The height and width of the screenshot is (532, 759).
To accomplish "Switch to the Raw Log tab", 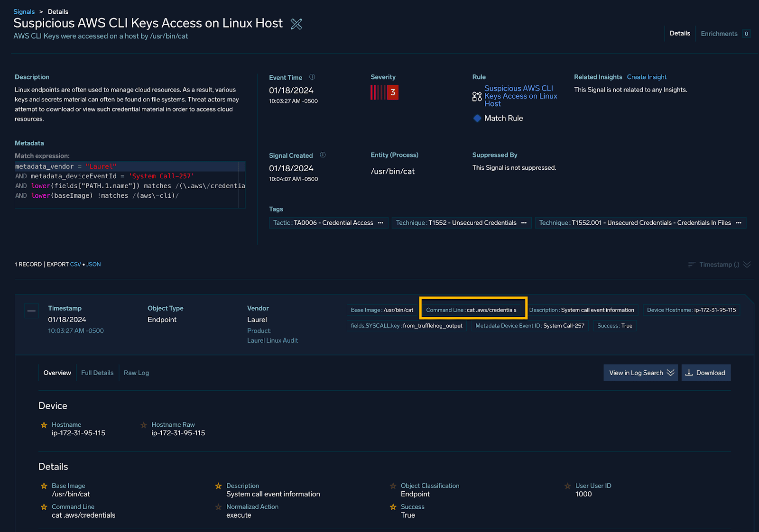I will pos(136,373).
